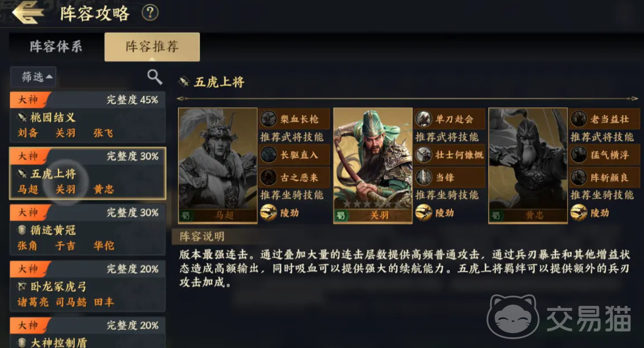Click 马超's 陵劲 mount skill icon

(269, 212)
